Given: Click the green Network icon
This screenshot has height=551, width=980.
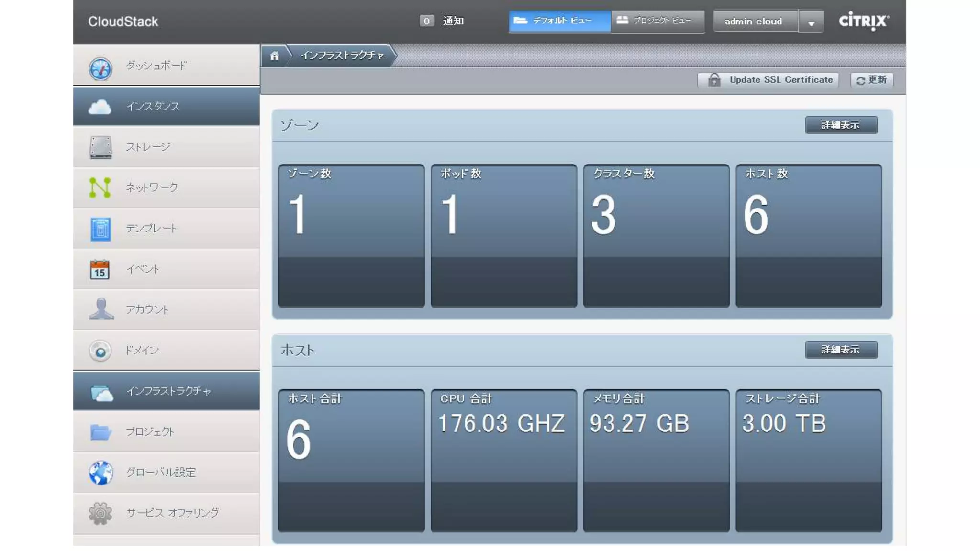Looking at the screenshot, I should pyautogui.click(x=100, y=187).
